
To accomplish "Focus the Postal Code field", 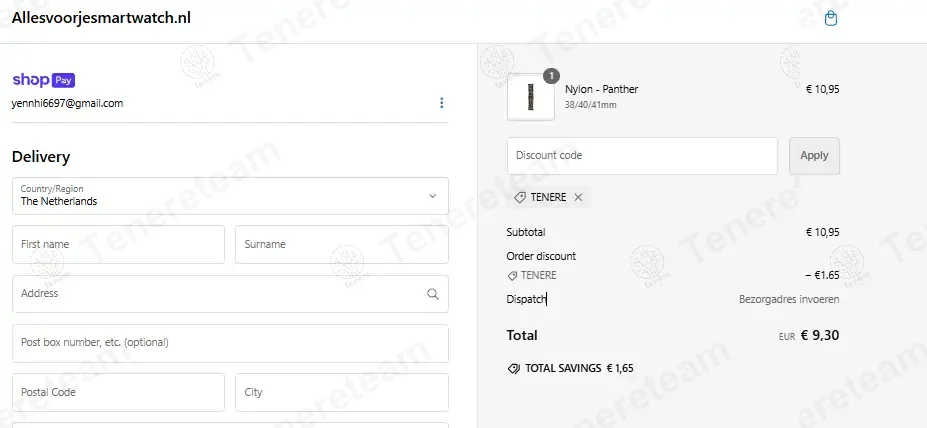I will tap(118, 392).
